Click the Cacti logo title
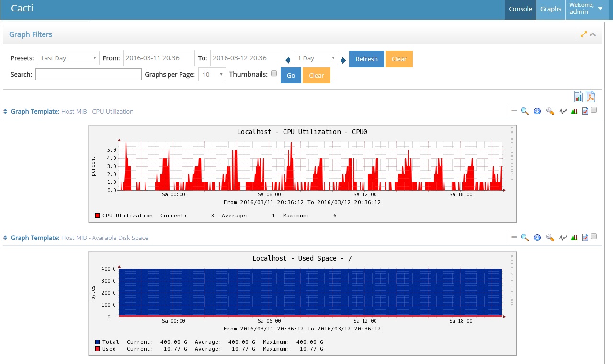613x364 pixels. [22, 8]
